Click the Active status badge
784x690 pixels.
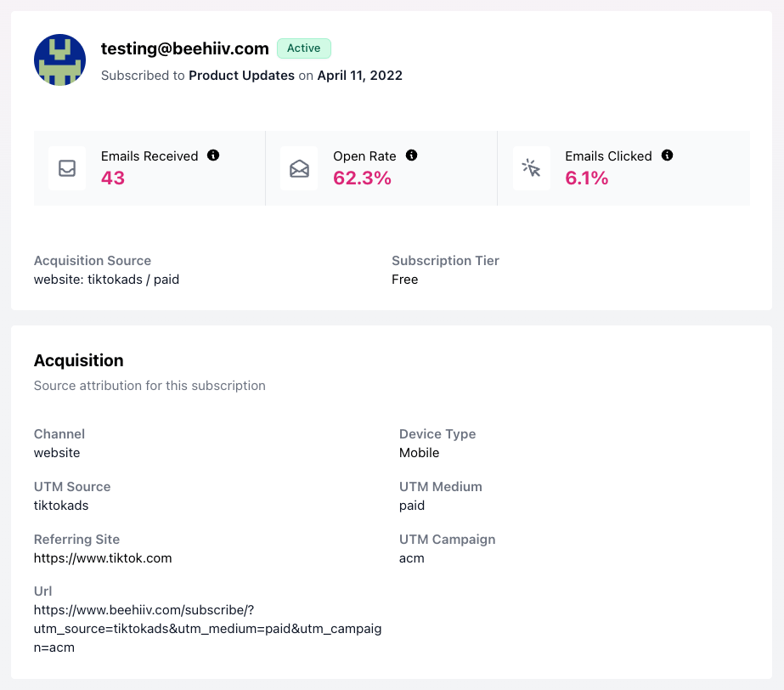pos(304,48)
